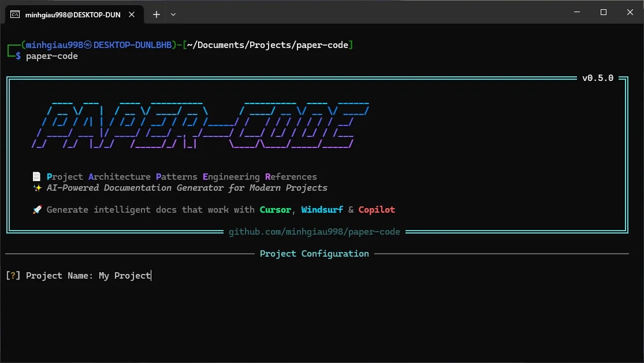This screenshot has width=644, height=363.
Task: Click the Project Configuration section title
Action: 314,253
